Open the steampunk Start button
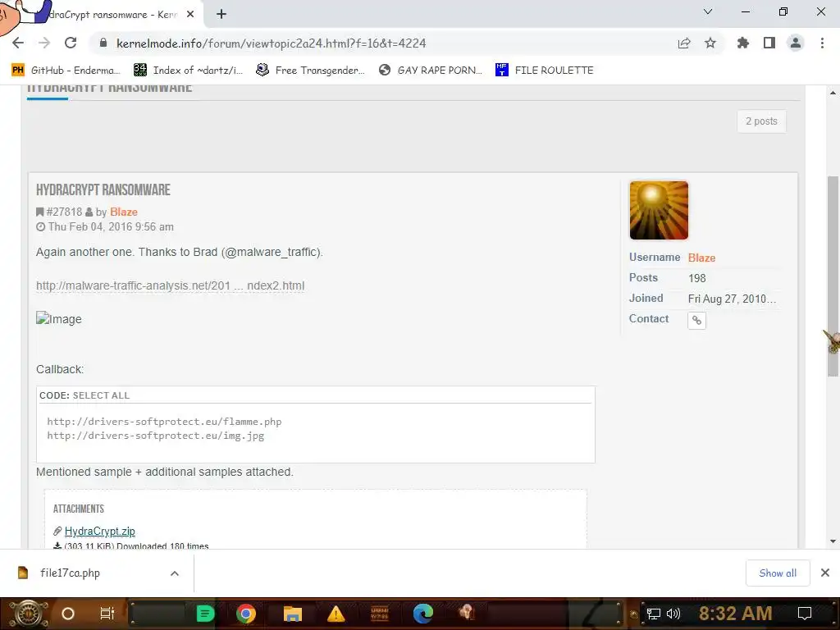Screen dimensions: 840x630 [27, 614]
